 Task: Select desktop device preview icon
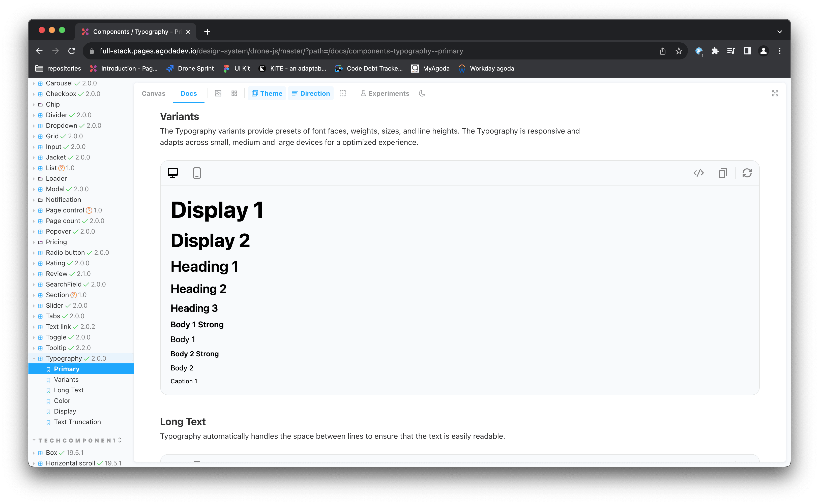tap(173, 173)
